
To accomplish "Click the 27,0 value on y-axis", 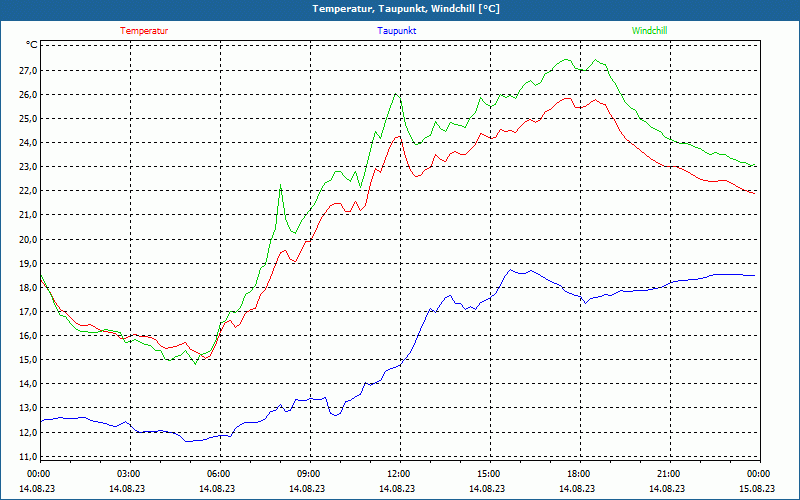I will click(x=28, y=70).
